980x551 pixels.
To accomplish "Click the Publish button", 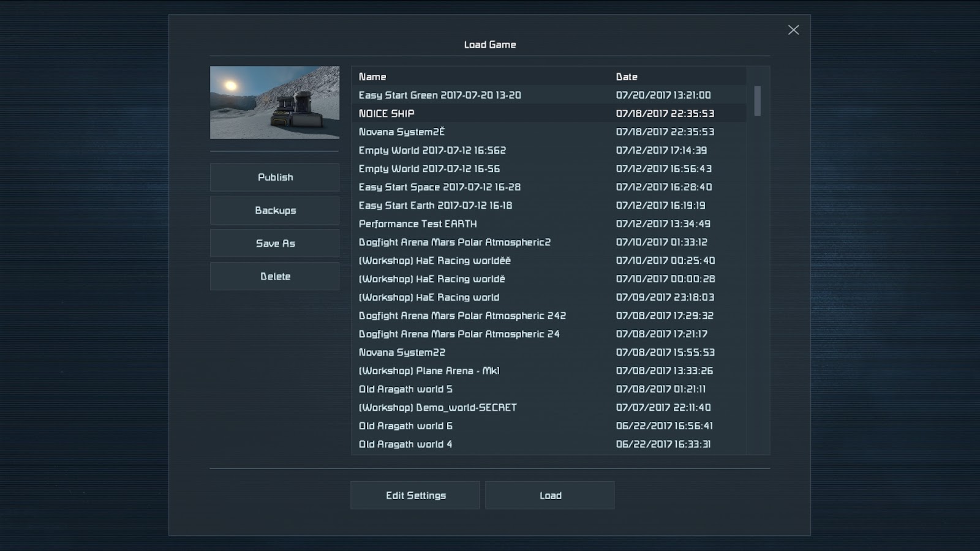I will pos(274,177).
